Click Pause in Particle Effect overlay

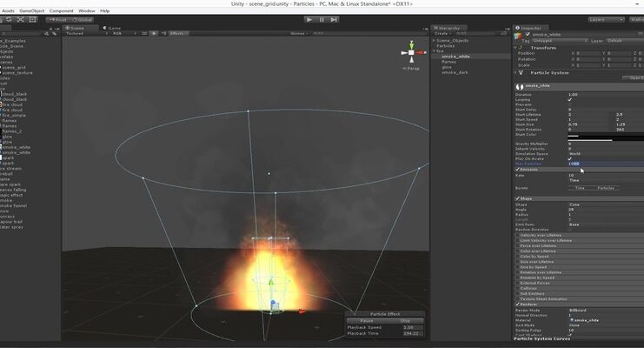367,321
